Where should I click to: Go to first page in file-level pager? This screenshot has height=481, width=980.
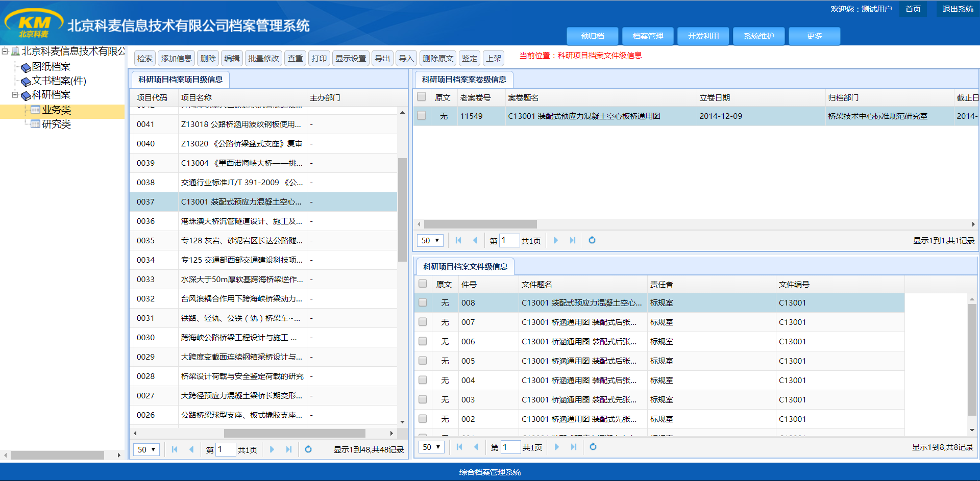[459, 447]
